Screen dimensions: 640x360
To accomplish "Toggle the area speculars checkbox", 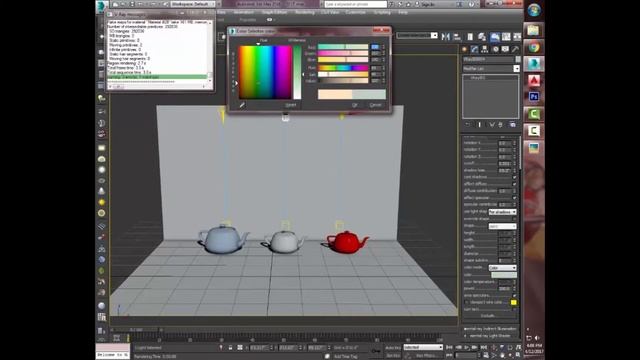I will pyautogui.click(x=514, y=295).
